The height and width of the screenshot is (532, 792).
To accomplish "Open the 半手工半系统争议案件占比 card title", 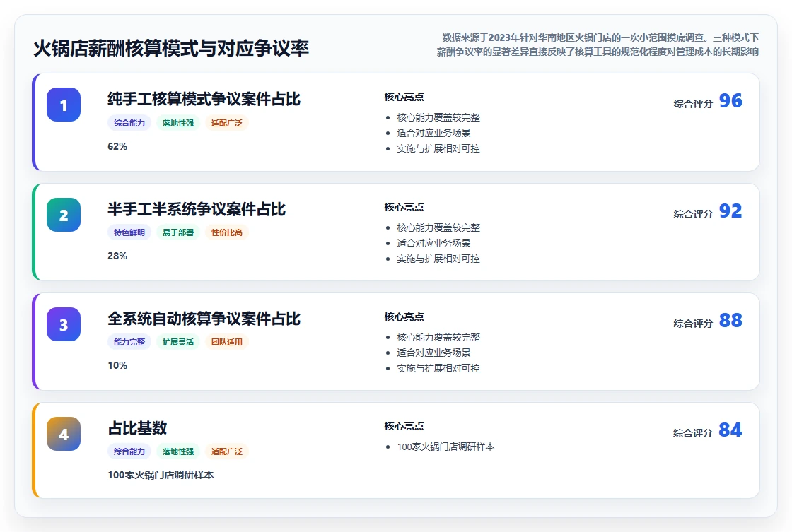I will pos(197,209).
